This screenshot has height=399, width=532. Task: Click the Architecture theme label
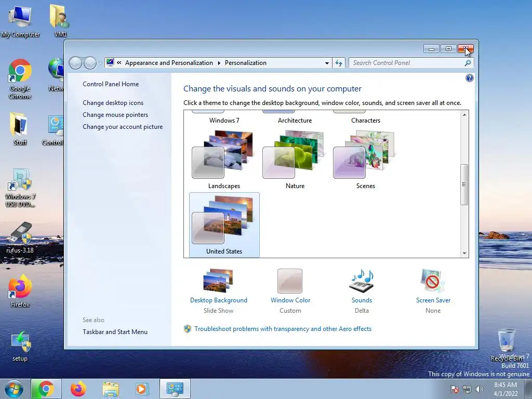(x=295, y=121)
